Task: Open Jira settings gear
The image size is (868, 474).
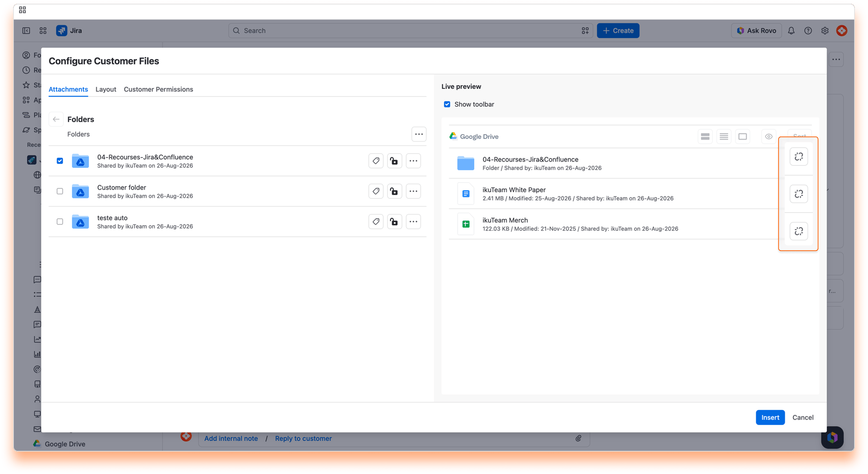Action: pyautogui.click(x=825, y=30)
